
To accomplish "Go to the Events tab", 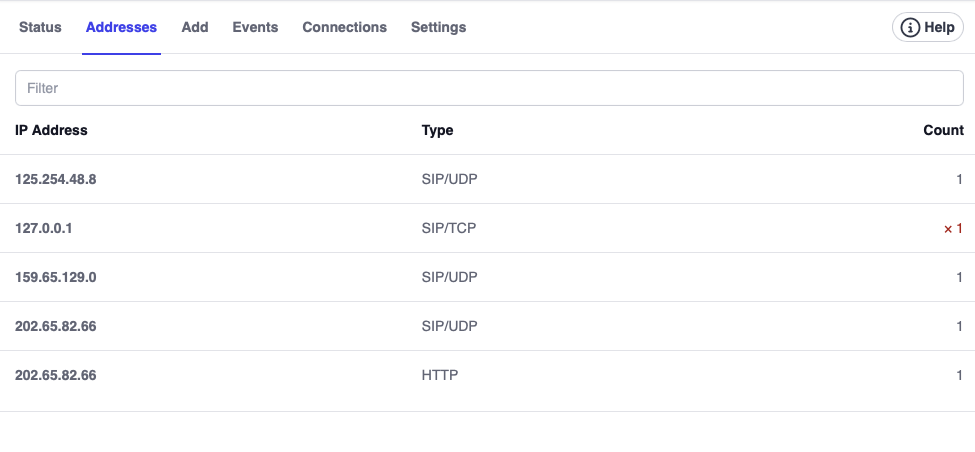I will [255, 28].
